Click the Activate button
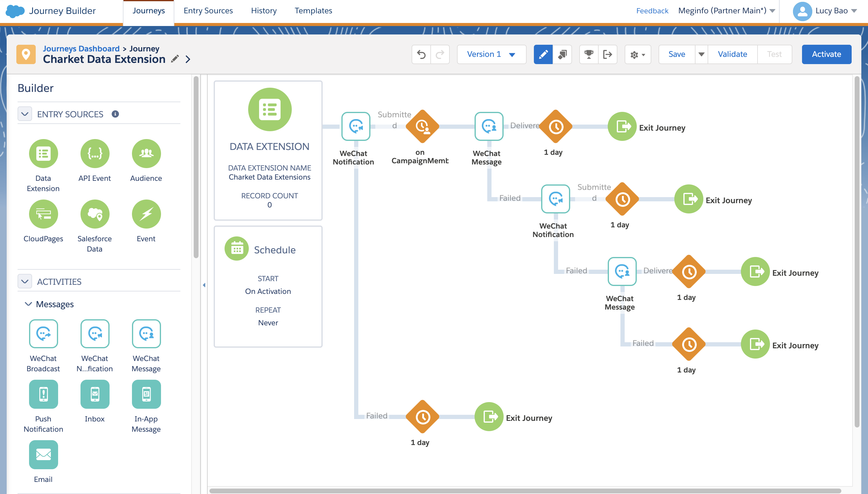 pos(826,54)
